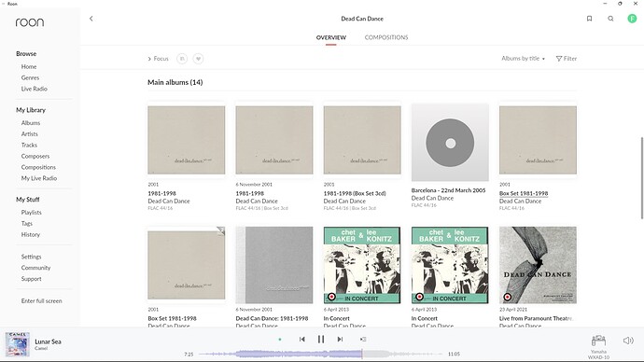
Task: Click the Dead Can Dance: 1981-1998 title
Action: pyautogui.click(x=272, y=318)
